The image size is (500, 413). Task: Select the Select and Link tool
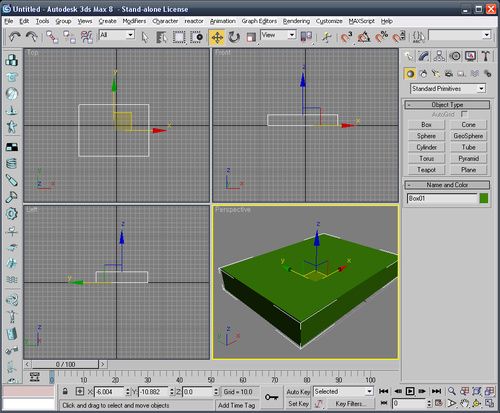click(x=52, y=37)
